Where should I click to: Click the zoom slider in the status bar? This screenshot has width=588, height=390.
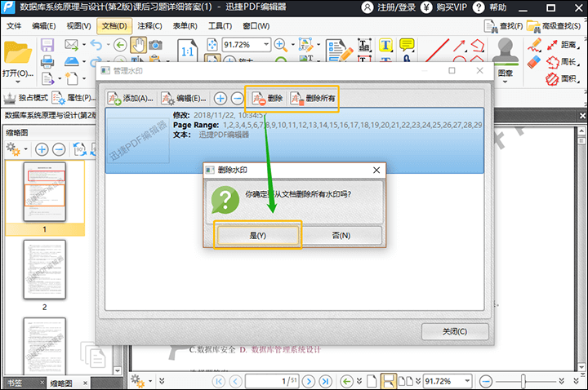(x=523, y=381)
